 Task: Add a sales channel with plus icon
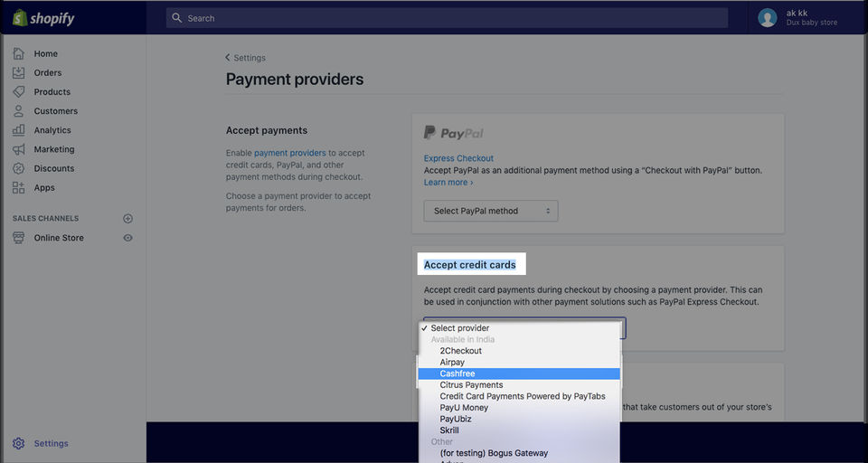[127, 218]
